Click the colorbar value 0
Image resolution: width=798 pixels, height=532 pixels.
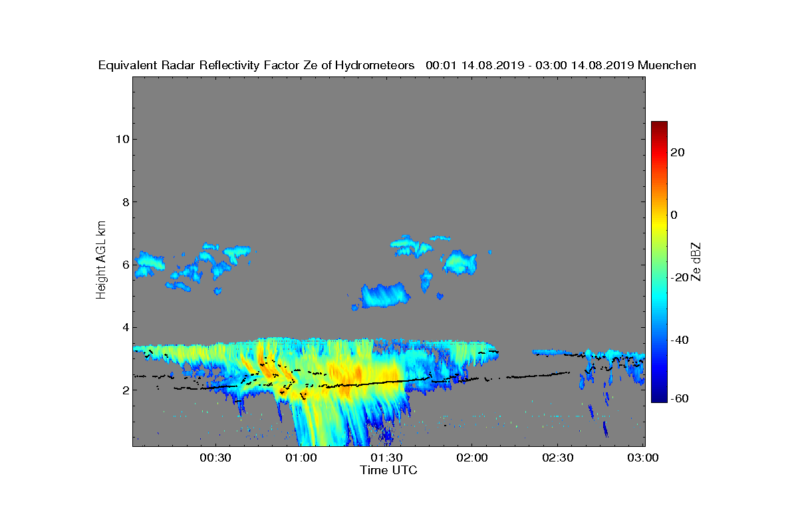coord(675,215)
